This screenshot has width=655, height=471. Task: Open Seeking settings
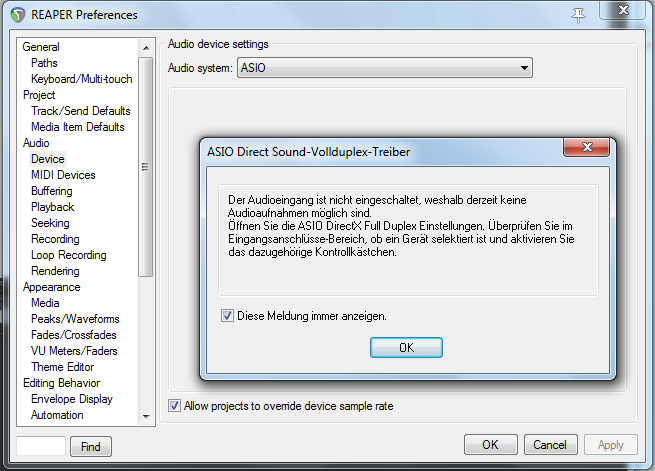click(50, 223)
